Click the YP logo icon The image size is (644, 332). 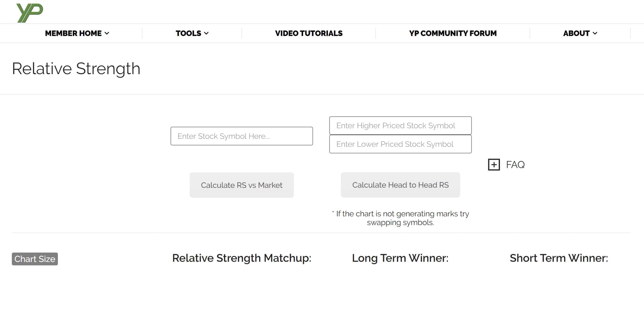tap(29, 11)
